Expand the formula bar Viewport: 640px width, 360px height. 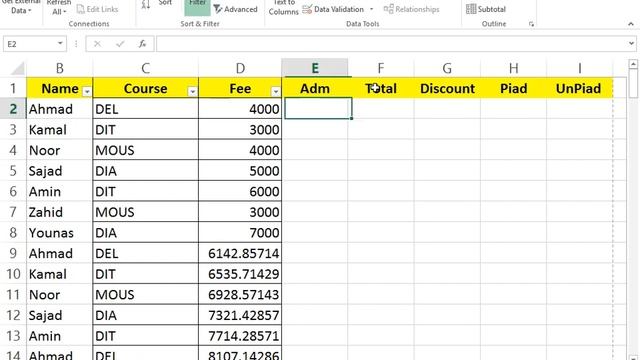click(x=631, y=43)
